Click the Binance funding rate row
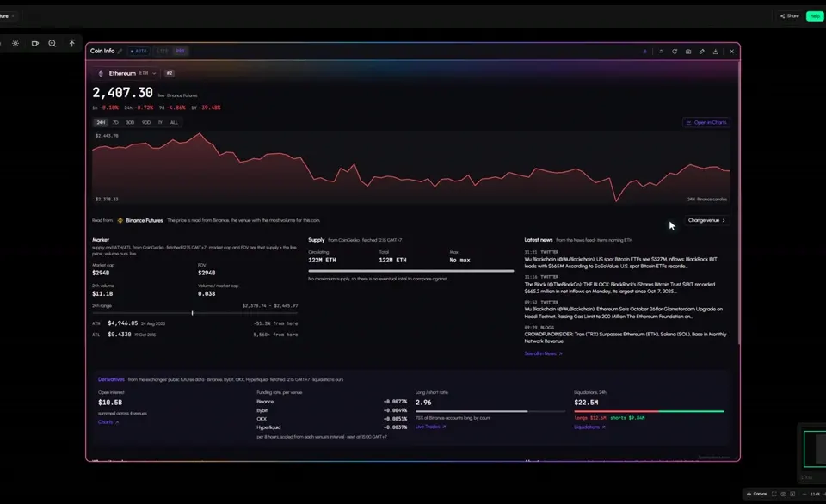This screenshot has width=826, height=504. [x=332, y=402]
